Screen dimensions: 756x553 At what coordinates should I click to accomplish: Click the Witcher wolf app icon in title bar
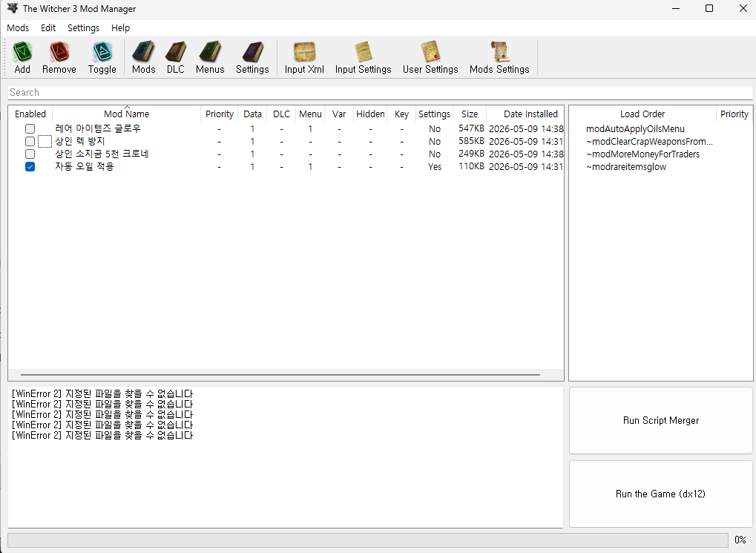[13, 8]
